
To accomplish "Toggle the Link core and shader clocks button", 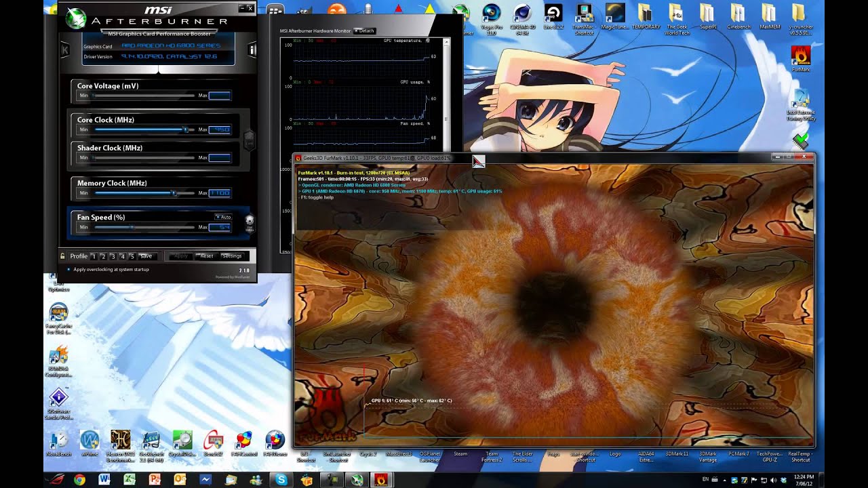I will [249, 140].
